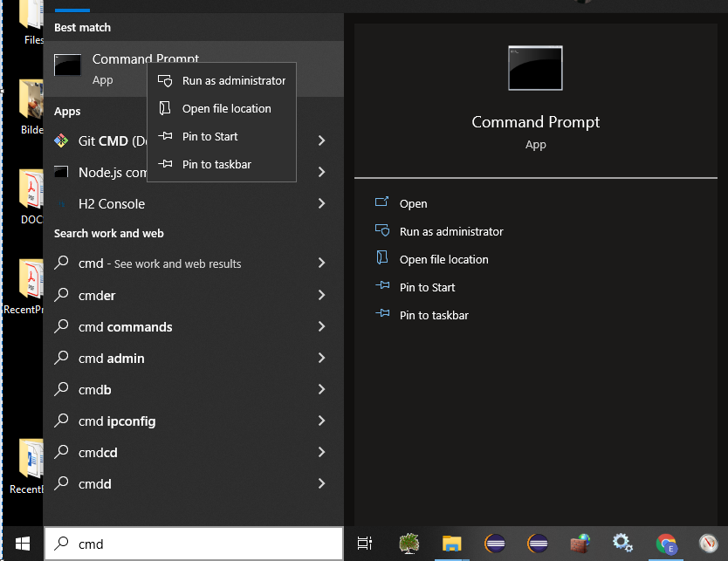Expand the chevron beside H2 Console
The height and width of the screenshot is (561, 728).
[x=322, y=203]
